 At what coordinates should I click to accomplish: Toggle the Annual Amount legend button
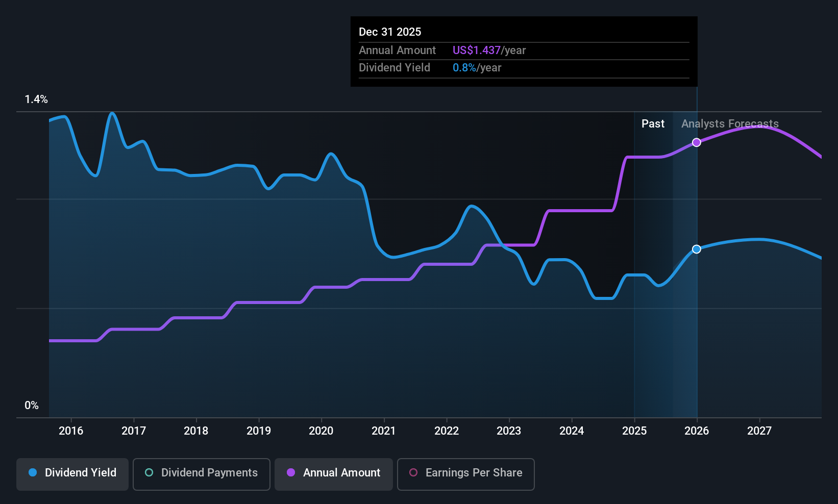(x=334, y=474)
